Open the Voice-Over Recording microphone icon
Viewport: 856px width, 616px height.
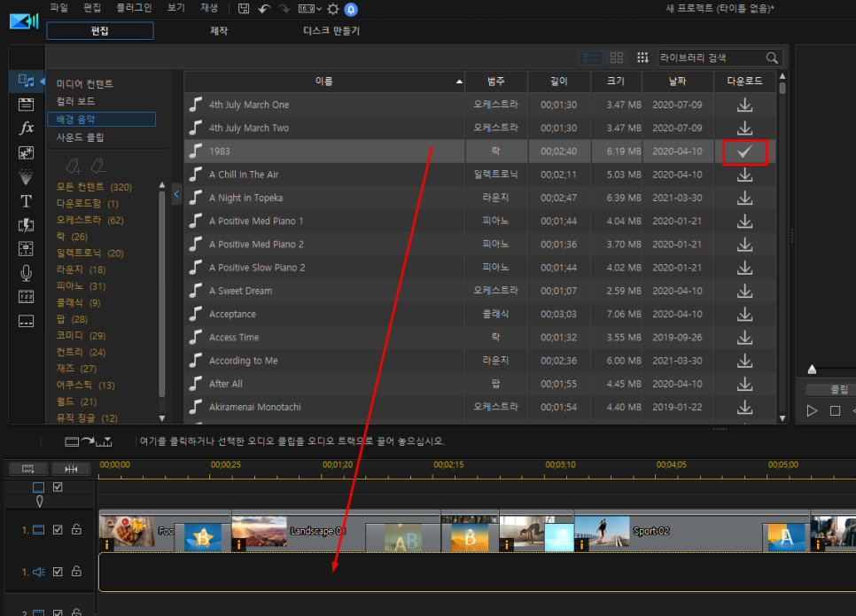coord(26,273)
